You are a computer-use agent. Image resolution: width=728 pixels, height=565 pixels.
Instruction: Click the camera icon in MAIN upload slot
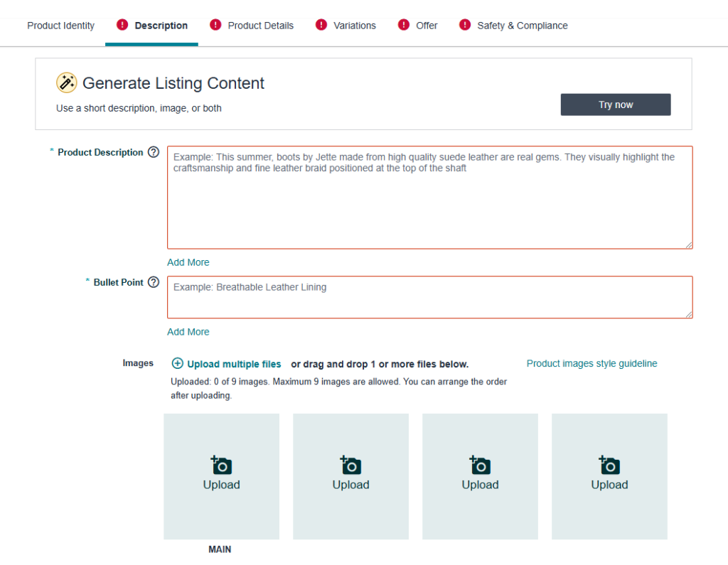pos(222,466)
